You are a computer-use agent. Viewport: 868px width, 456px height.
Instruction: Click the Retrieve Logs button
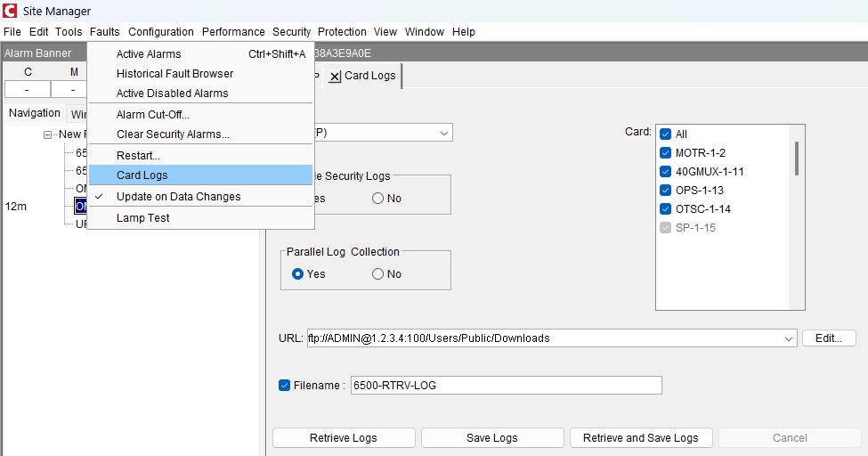pyautogui.click(x=344, y=437)
